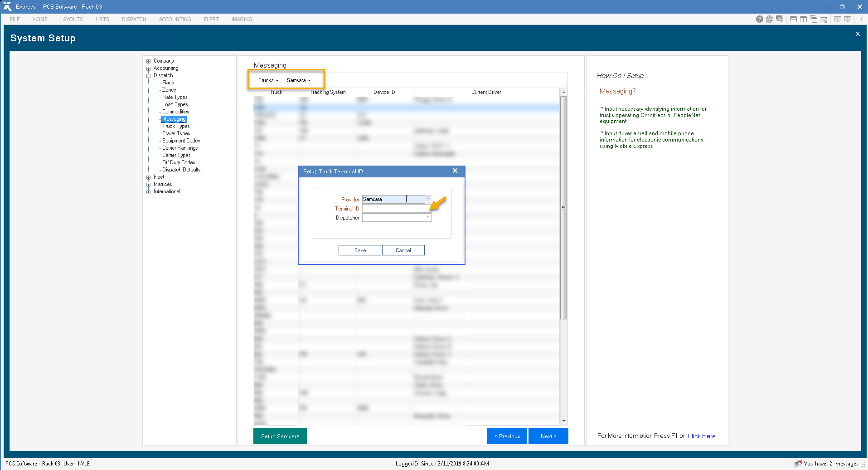
Task: Click the messages icon in status bar
Action: [x=798, y=464]
